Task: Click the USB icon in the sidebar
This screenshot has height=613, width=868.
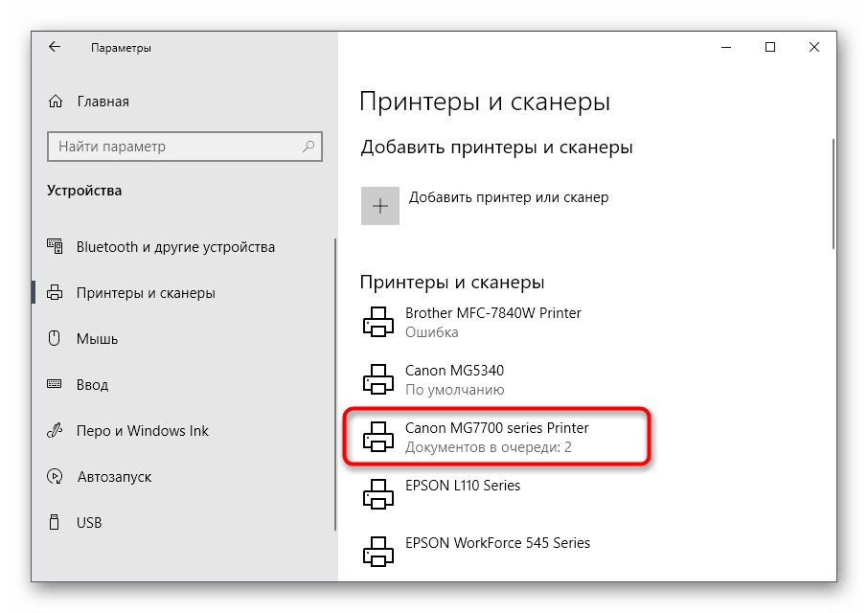Action: click(x=55, y=522)
